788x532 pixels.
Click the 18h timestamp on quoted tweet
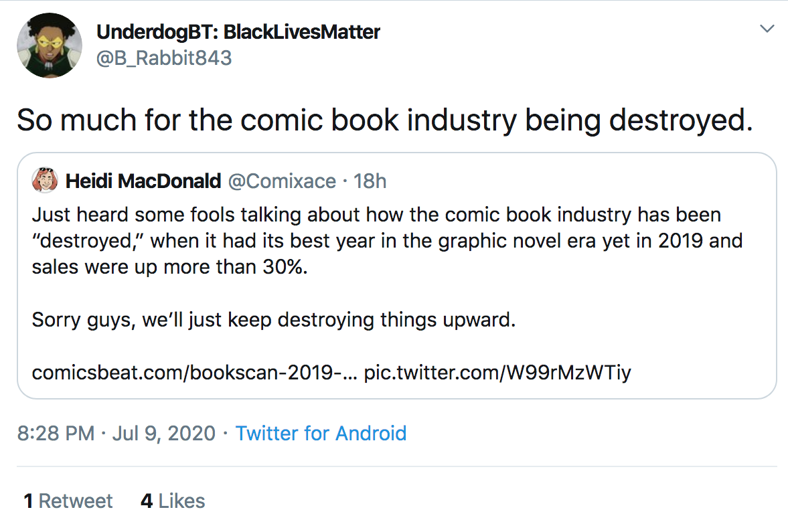point(370,181)
